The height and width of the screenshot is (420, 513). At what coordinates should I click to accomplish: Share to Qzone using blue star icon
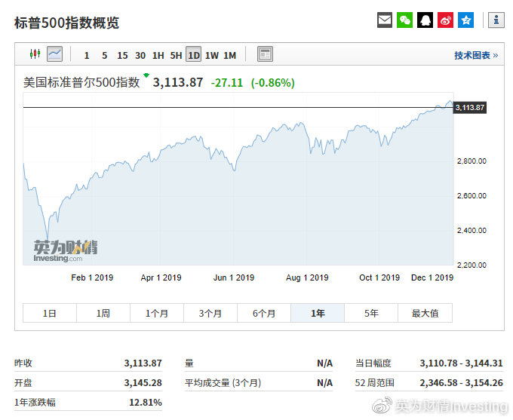(466, 20)
